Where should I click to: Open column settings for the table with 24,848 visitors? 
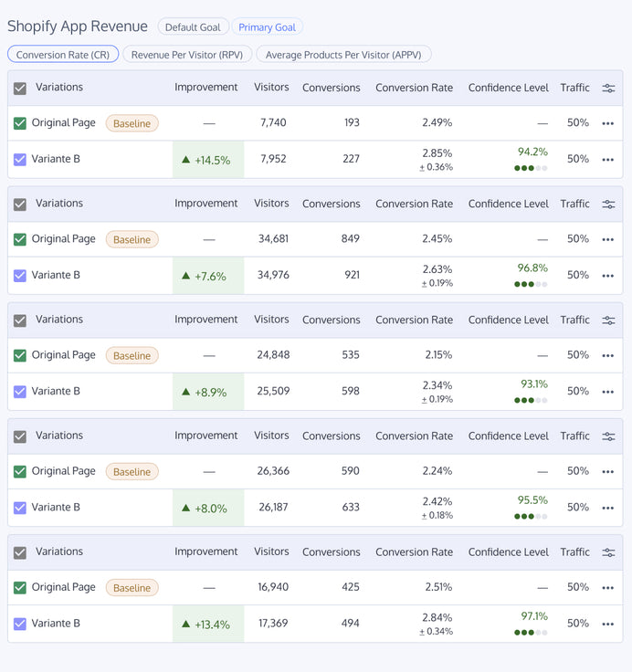click(608, 320)
